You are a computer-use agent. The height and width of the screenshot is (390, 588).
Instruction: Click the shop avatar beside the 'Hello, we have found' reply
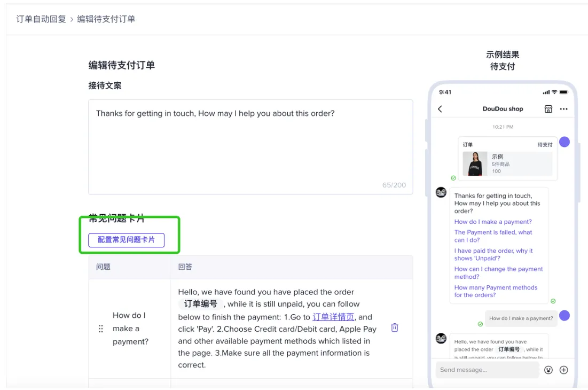coord(441,339)
